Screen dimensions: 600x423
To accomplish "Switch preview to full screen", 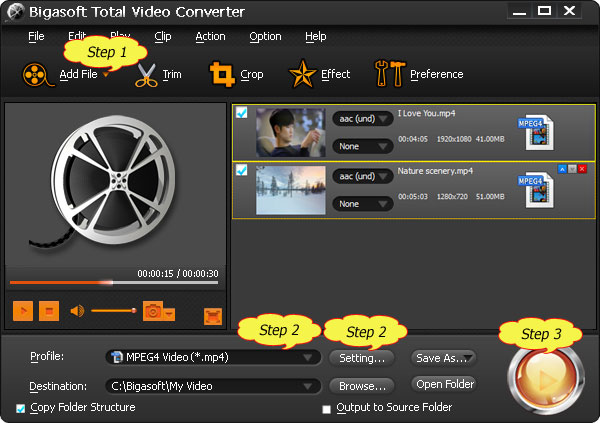I will (x=213, y=316).
